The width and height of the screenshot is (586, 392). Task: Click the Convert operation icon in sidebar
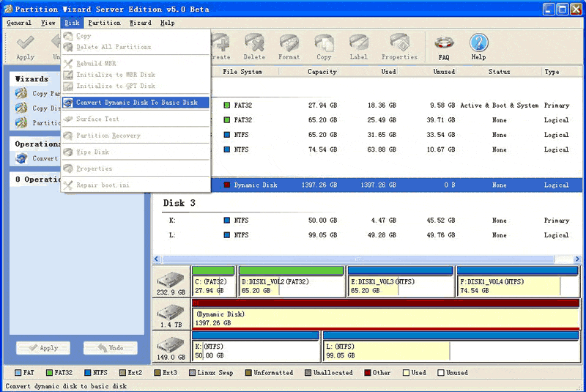(21, 158)
